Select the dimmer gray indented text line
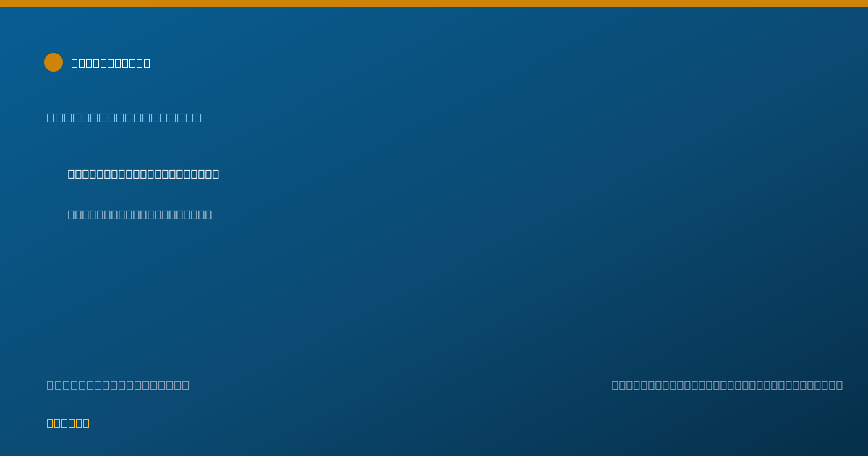 (x=140, y=214)
